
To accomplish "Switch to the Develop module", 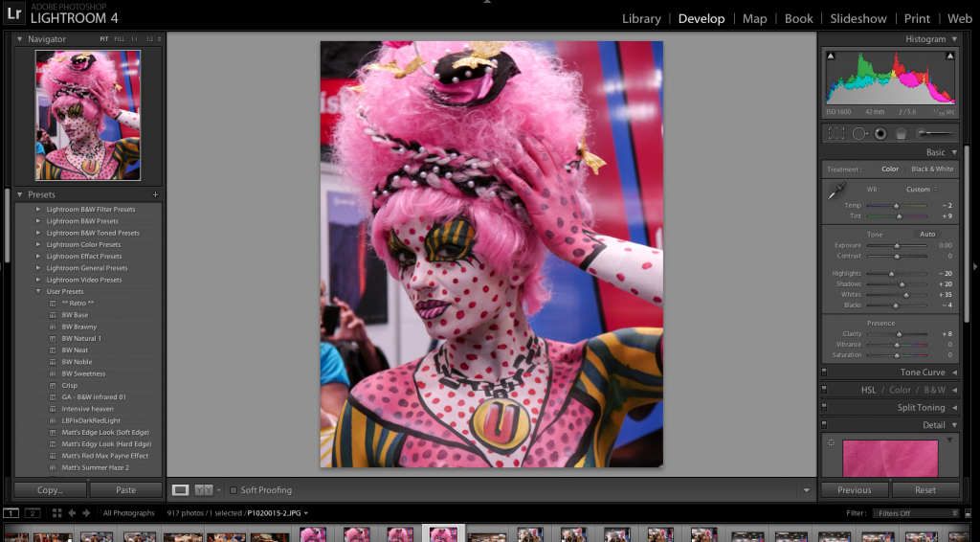I will 702,19.
